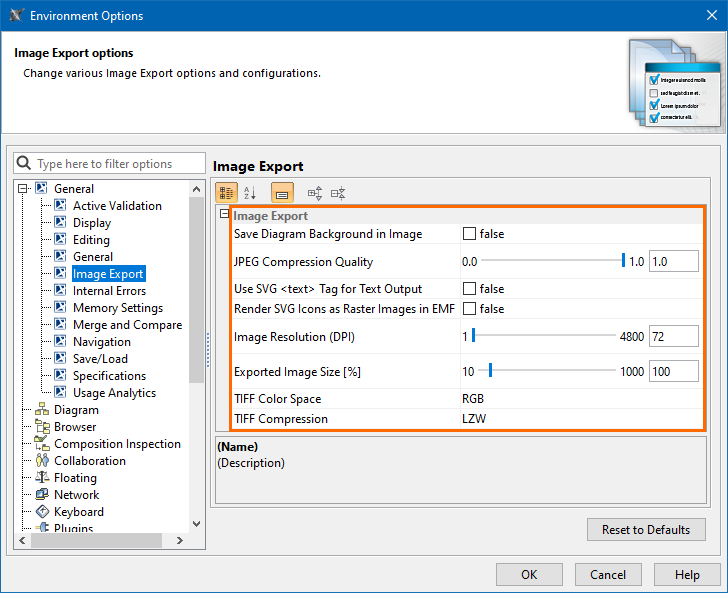
Task: Enable Save Diagram Background in Image checkbox
Action: 469,234
